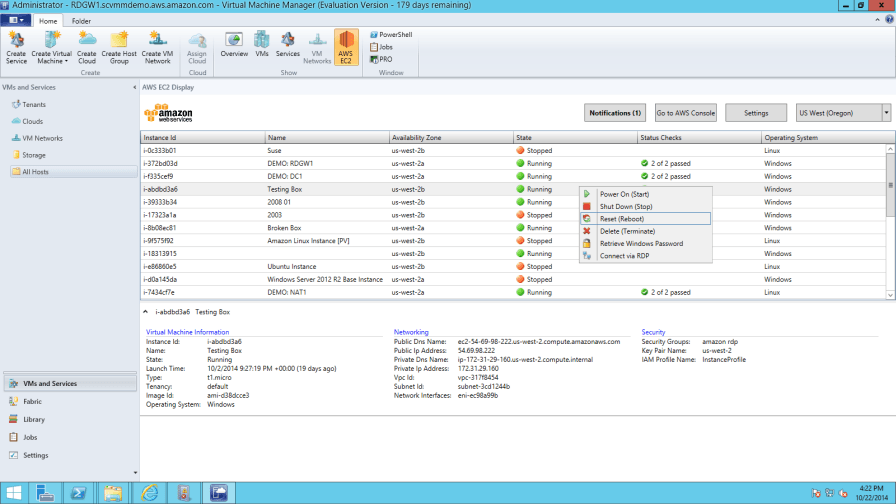Open Internet Explorer from the taskbar

tap(150, 493)
